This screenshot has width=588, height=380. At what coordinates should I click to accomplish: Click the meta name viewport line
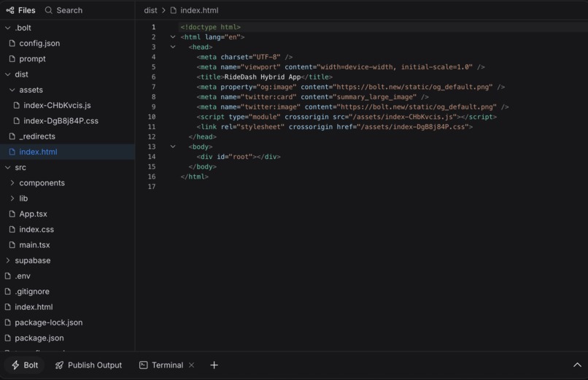pyautogui.click(x=341, y=67)
